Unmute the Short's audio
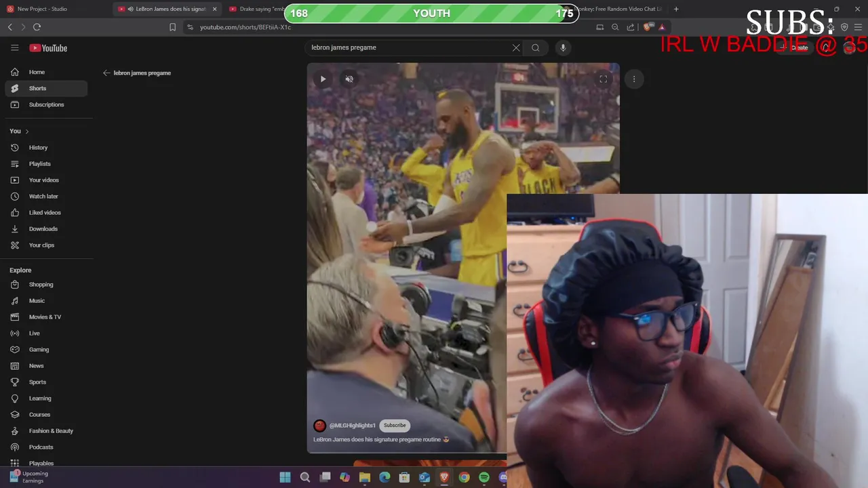 tap(349, 79)
